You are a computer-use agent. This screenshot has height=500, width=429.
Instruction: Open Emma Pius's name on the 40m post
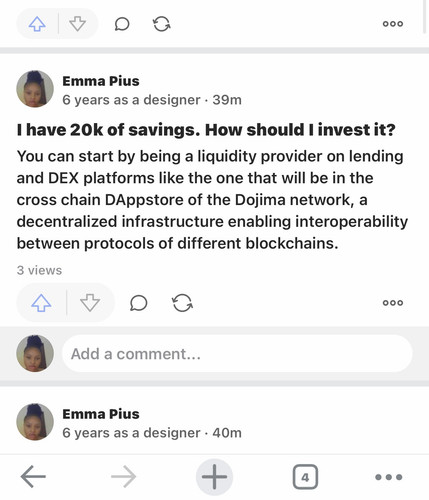point(101,414)
